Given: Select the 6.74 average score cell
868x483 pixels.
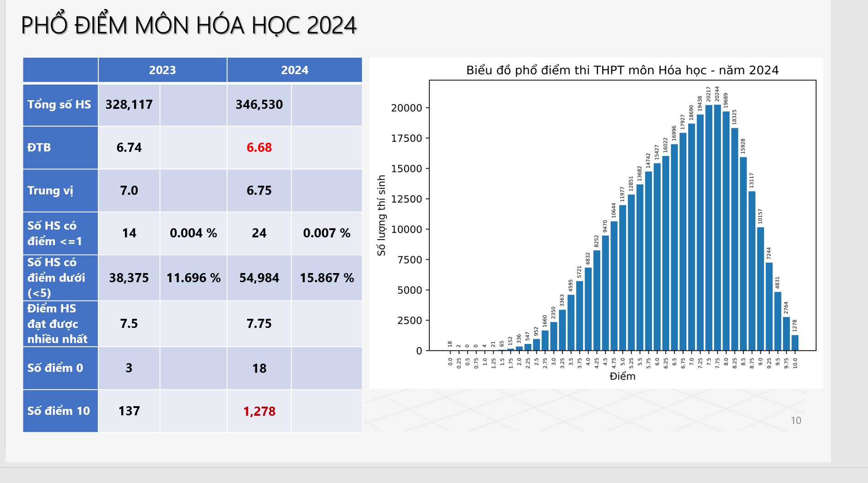Looking at the screenshot, I should click(x=129, y=147).
